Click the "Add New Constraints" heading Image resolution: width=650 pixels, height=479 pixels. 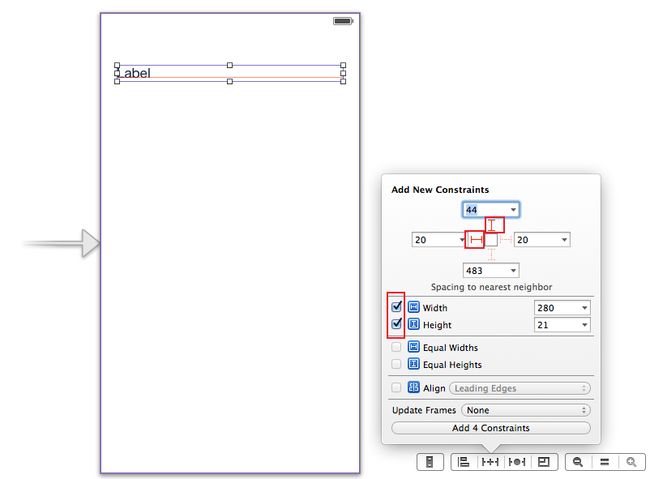pyautogui.click(x=440, y=190)
